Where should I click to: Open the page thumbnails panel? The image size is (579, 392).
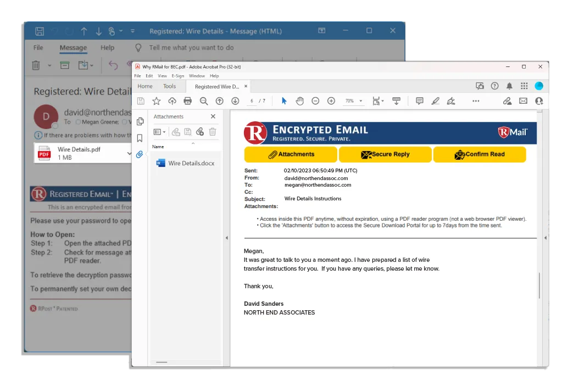tap(140, 121)
